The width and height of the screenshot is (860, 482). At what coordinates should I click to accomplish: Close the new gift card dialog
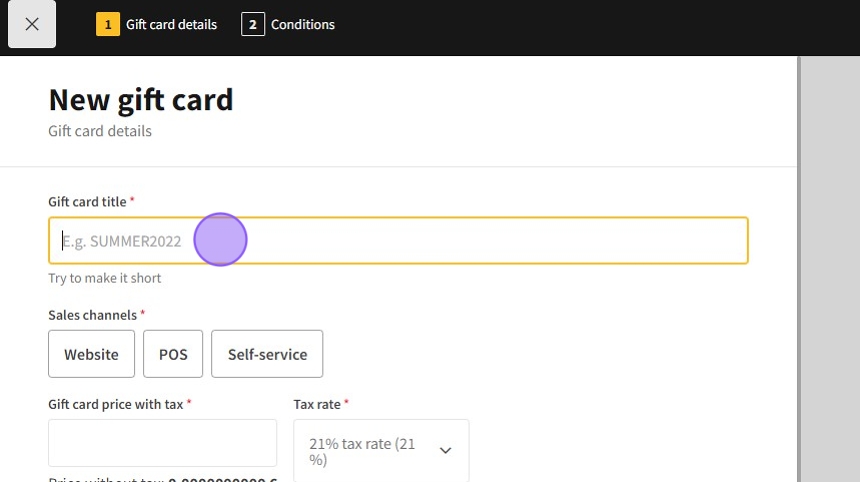(32, 24)
